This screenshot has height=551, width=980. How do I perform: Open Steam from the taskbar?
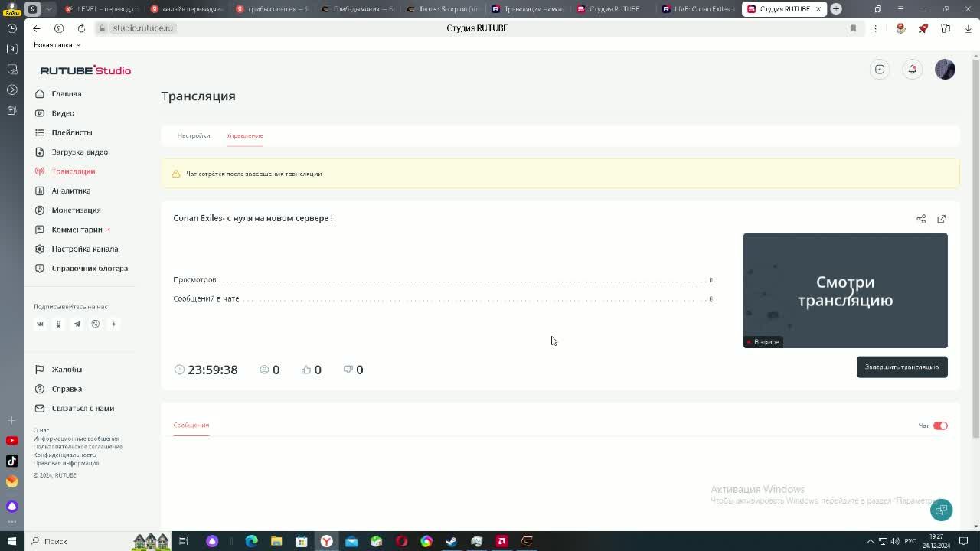tap(452, 541)
